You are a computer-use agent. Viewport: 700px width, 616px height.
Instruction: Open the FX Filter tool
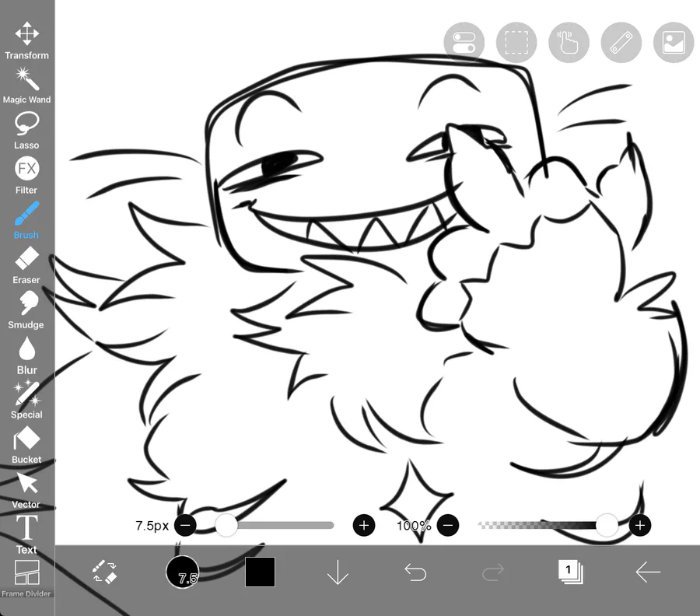pos(26,176)
